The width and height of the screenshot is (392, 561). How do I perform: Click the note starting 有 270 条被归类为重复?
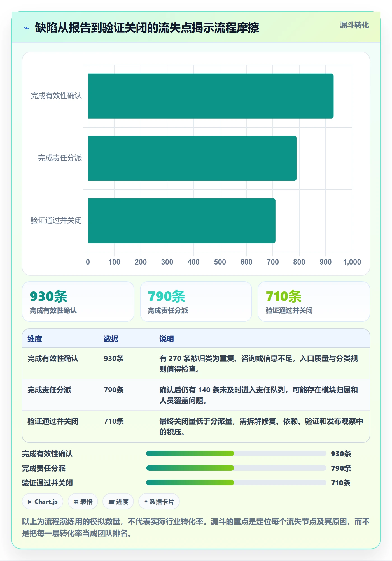259,364
